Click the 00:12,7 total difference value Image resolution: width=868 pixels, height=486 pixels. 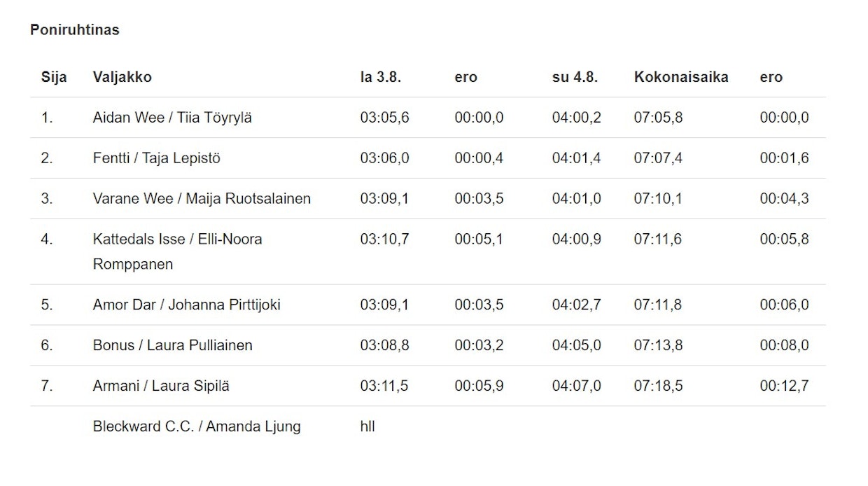[784, 386]
